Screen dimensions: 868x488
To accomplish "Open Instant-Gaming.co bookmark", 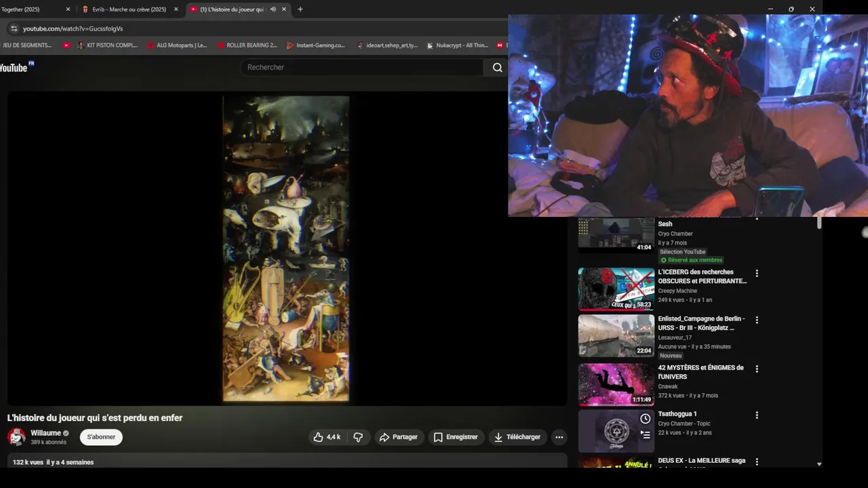I will click(x=316, y=45).
